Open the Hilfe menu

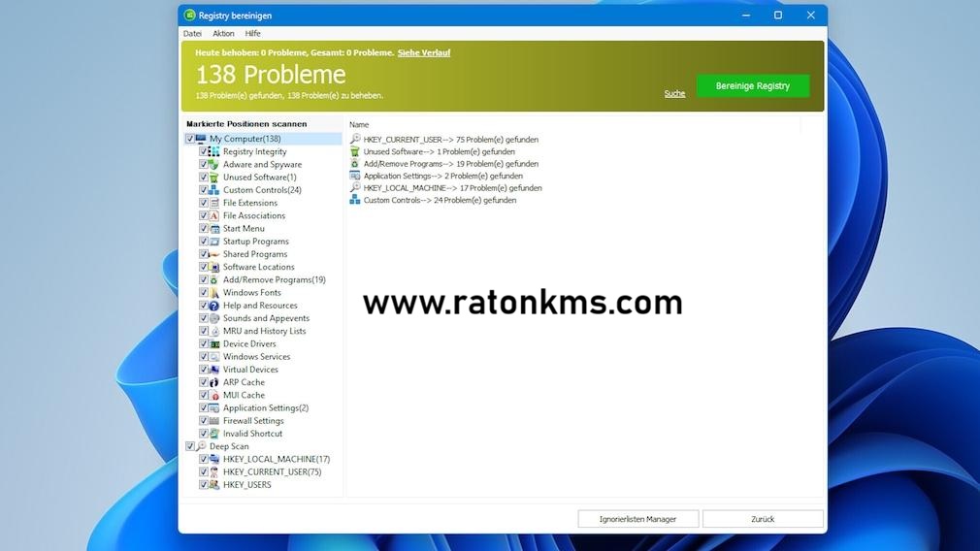(252, 33)
